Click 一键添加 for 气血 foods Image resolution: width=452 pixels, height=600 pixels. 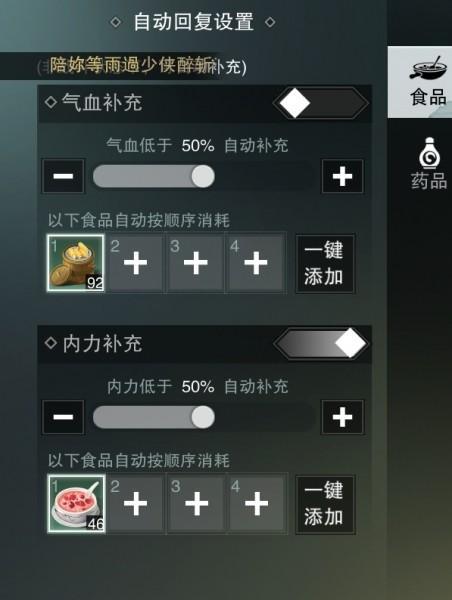point(325,264)
